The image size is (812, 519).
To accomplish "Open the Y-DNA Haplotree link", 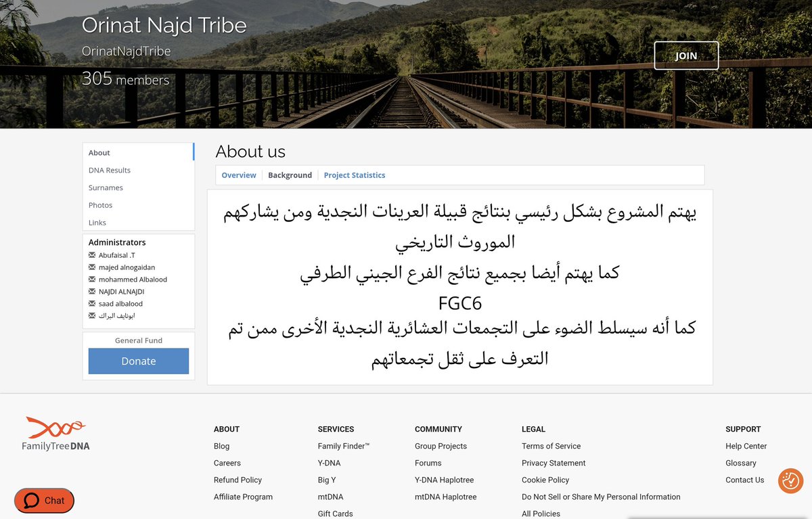I will [x=445, y=480].
